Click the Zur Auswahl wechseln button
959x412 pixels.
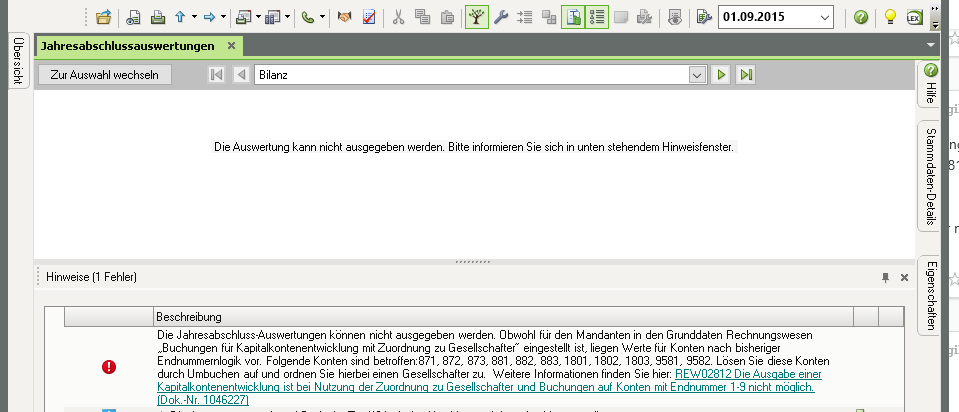tap(105, 75)
